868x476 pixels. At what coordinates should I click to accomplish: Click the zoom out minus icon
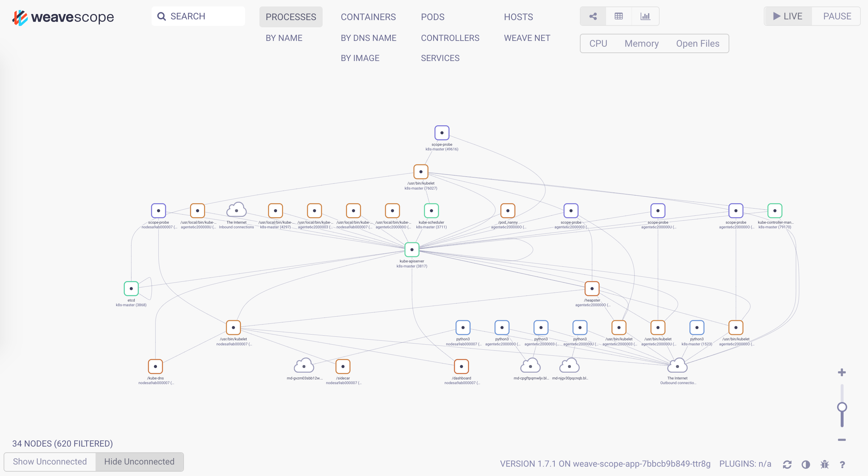[x=842, y=440]
